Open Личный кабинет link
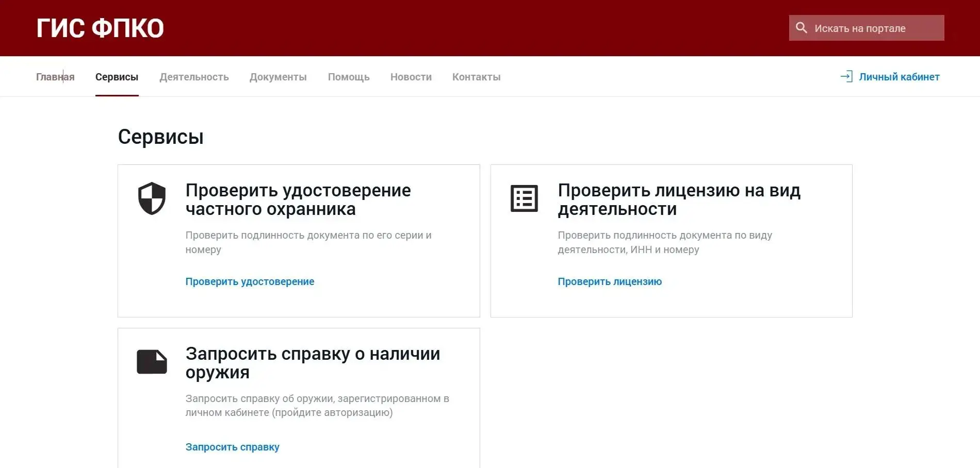Screen dimensions: 980x468 (x=899, y=77)
